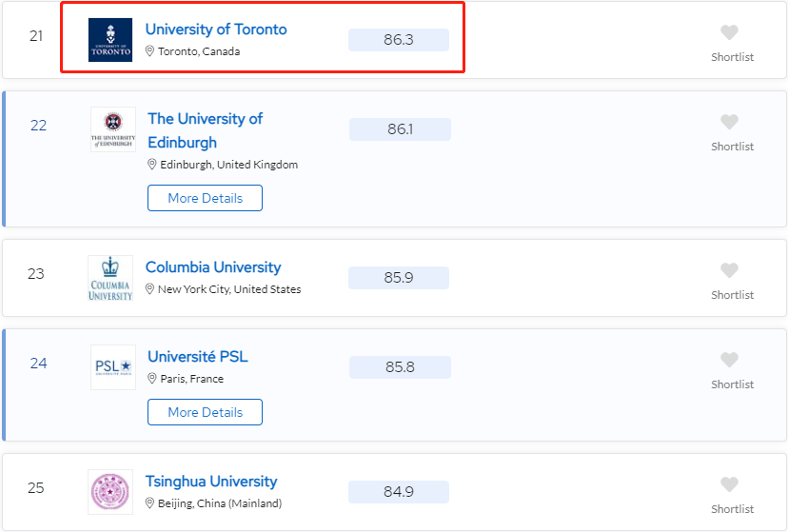Screen dimensions: 788x532
Task: Open the Tsinghua University link
Action: coord(211,482)
